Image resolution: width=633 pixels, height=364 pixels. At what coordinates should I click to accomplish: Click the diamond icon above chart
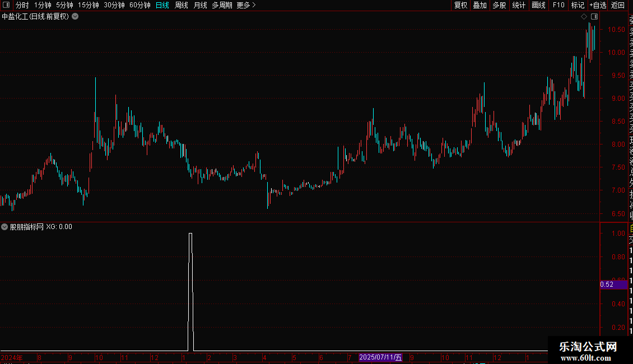click(x=584, y=17)
